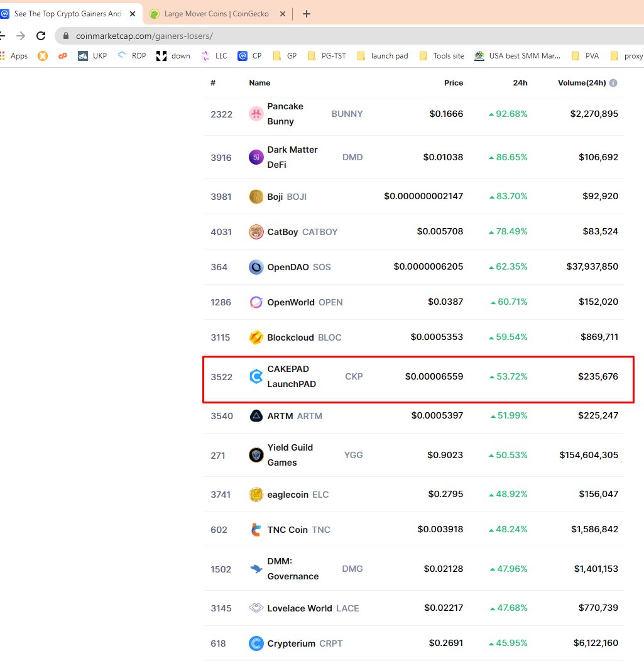Close the CoinMarketCap gainers tab

[x=133, y=14]
